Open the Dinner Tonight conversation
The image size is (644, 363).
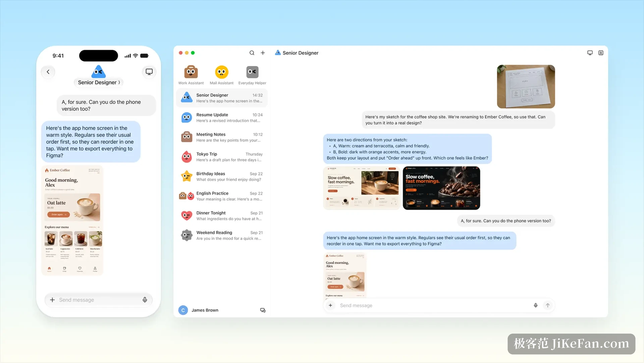click(222, 216)
